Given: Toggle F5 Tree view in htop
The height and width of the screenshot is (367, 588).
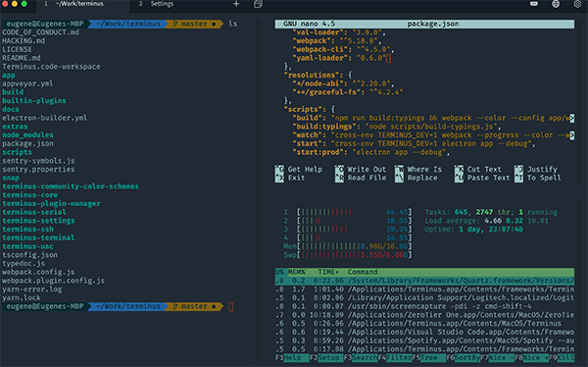Looking at the screenshot, I should click(x=429, y=357).
